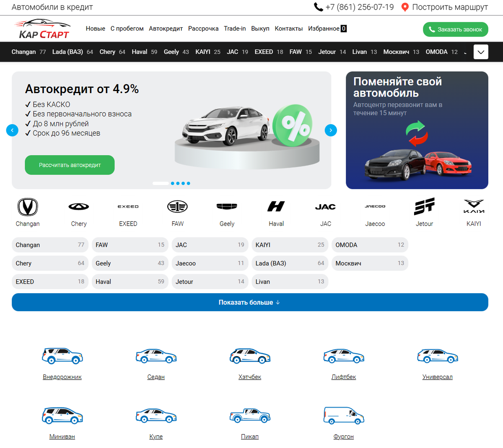
Task: Click the Haval brand logo icon
Action: (x=276, y=206)
